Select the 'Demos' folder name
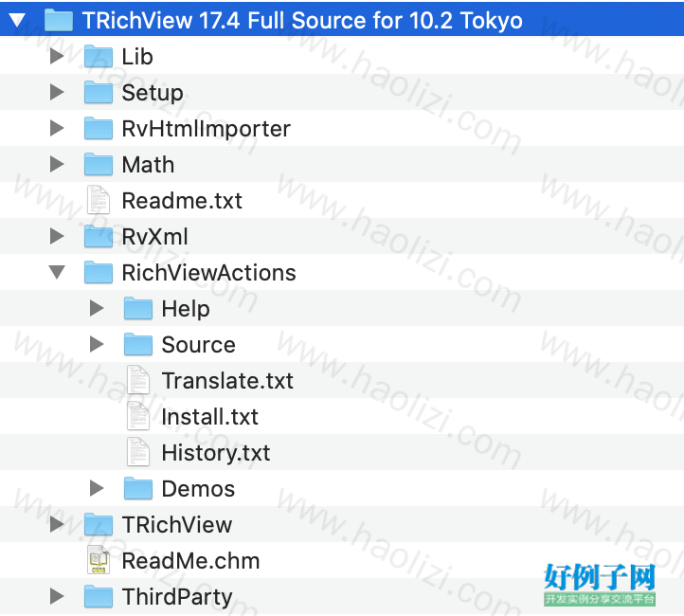This screenshot has width=684, height=616. [x=199, y=489]
